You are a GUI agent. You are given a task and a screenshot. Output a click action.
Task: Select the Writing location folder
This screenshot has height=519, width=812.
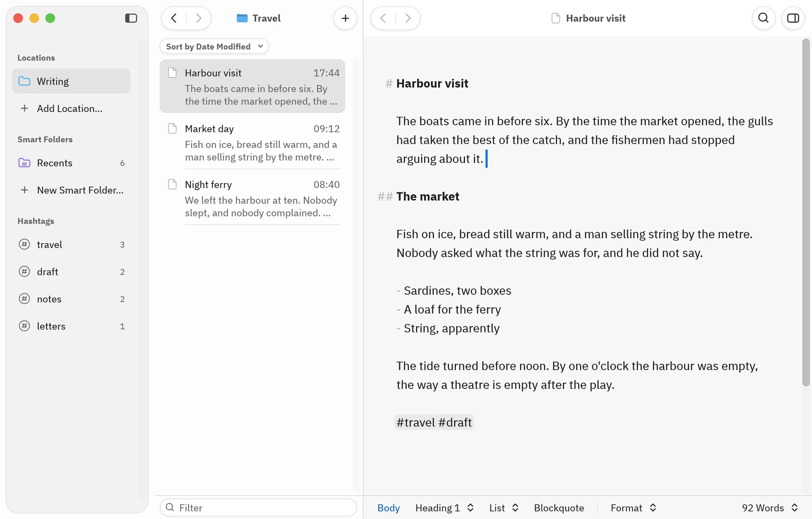coord(71,81)
